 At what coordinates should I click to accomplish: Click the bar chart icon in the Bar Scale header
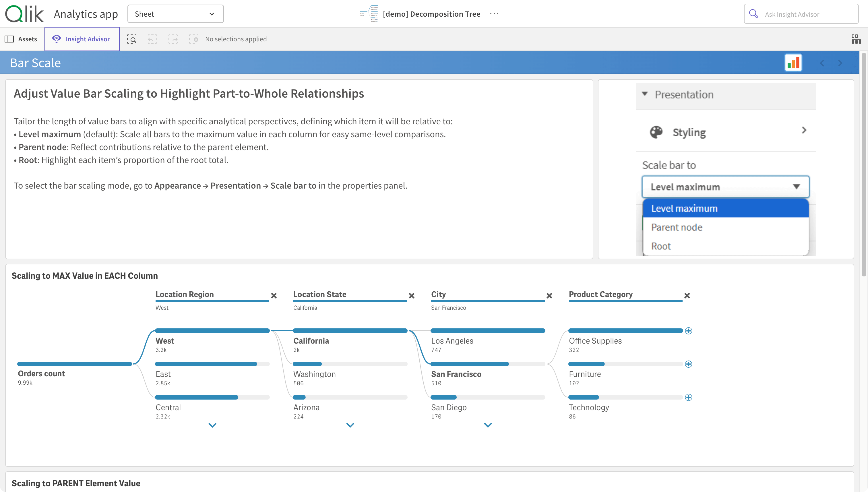[793, 63]
